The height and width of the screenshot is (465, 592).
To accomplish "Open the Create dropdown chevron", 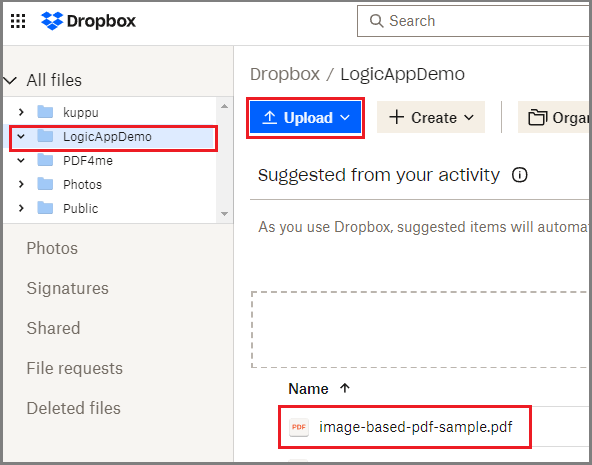I will pos(469,118).
